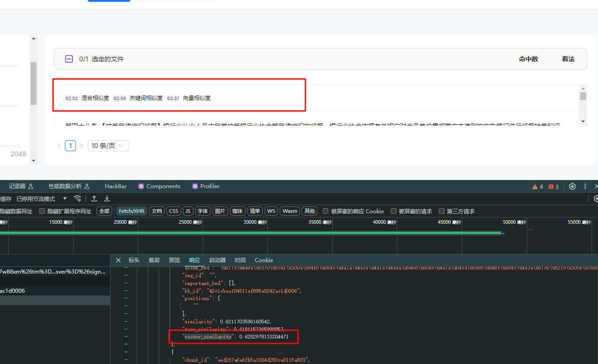Check 被屏蔽的请求 option

(x=394, y=211)
